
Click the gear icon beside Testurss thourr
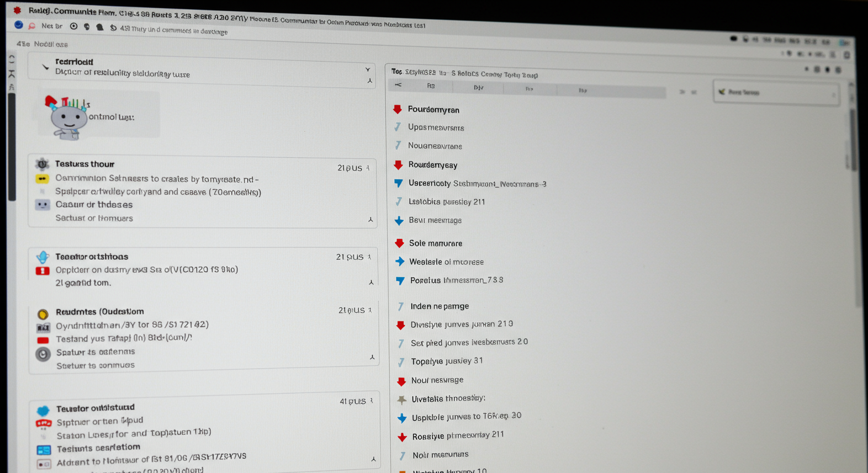(x=42, y=164)
